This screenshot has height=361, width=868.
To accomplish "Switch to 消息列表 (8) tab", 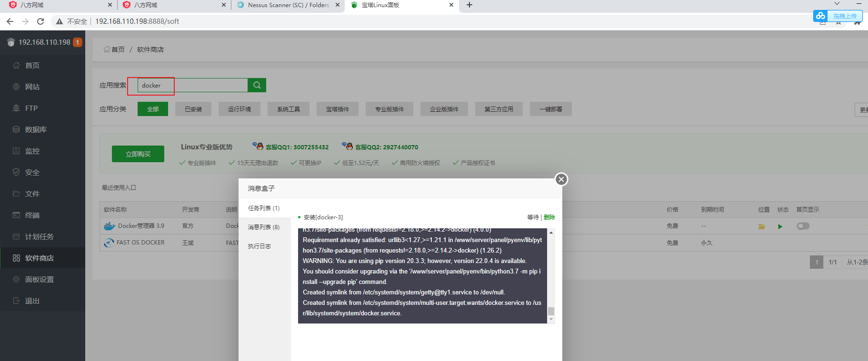I will (x=263, y=227).
